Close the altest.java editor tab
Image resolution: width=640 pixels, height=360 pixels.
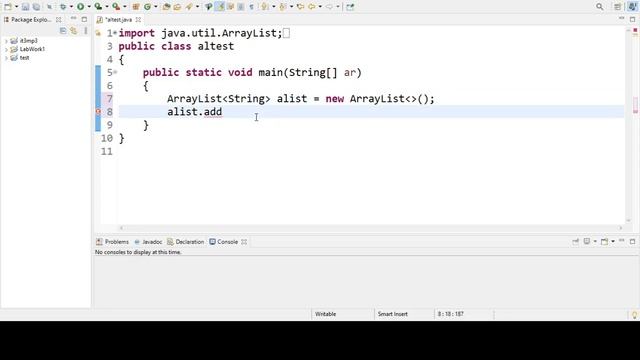click(x=138, y=20)
